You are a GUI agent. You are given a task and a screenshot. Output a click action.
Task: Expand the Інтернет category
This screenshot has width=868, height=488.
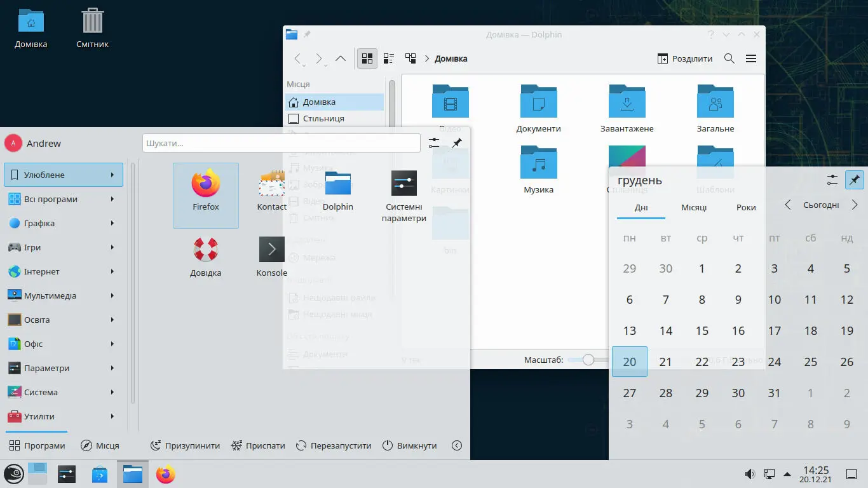(x=64, y=271)
